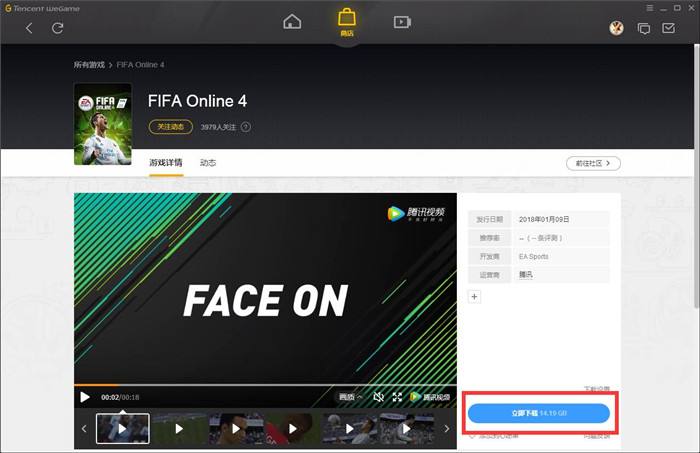
Task: Switch to the 动态 tab
Action: pos(208,163)
